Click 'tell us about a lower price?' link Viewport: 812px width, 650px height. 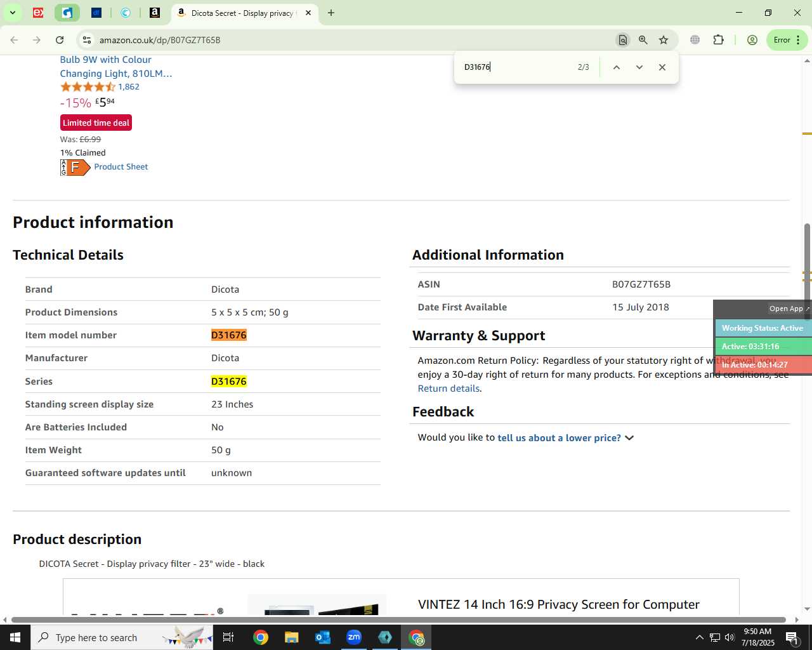point(559,438)
